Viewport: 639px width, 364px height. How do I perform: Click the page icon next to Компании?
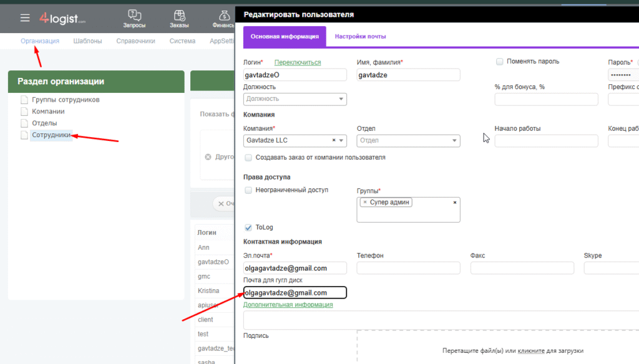coord(24,112)
